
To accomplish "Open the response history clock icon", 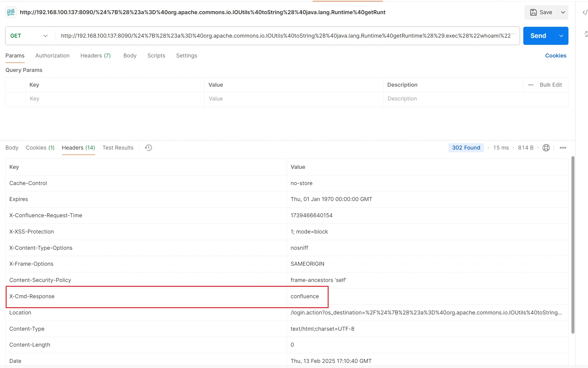I will tap(148, 148).
